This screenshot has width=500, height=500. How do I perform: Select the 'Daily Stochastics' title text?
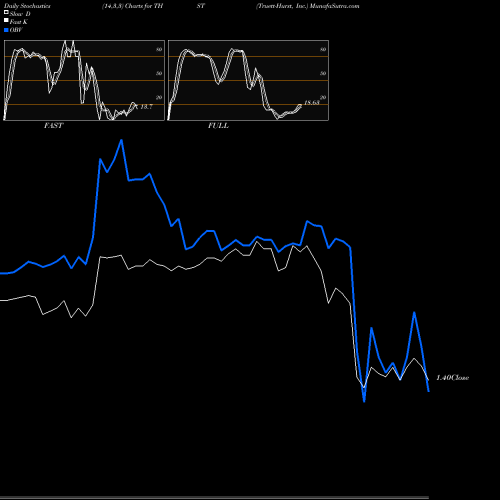point(27,6)
